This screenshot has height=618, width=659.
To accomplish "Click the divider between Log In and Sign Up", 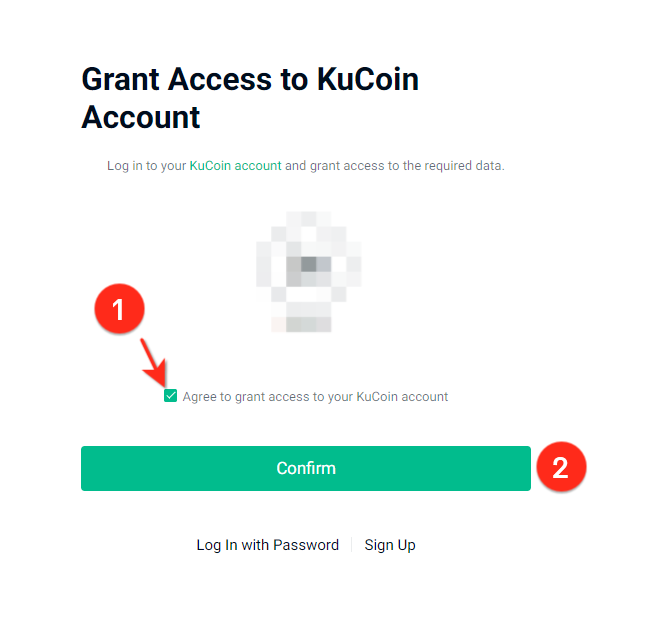I will coord(352,545).
